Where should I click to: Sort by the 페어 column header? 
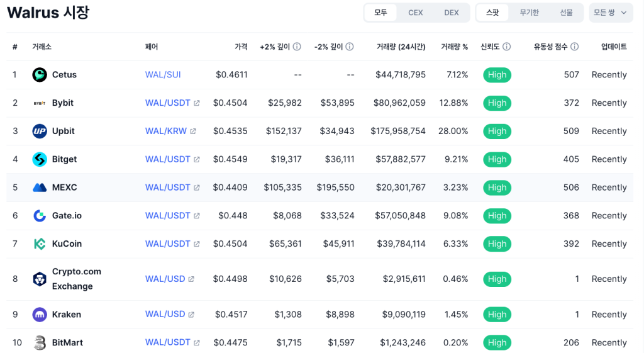coord(152,47)
